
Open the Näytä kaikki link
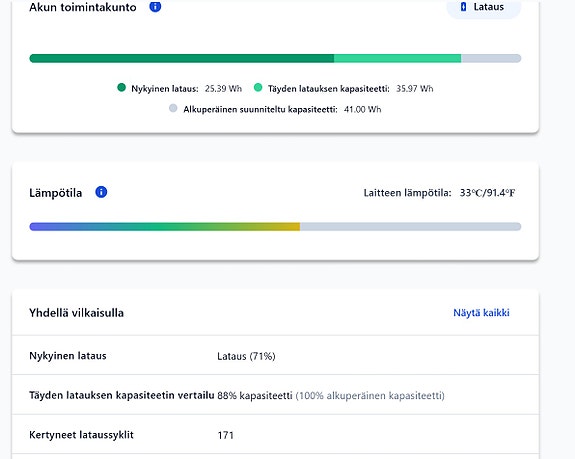[481, 313]
